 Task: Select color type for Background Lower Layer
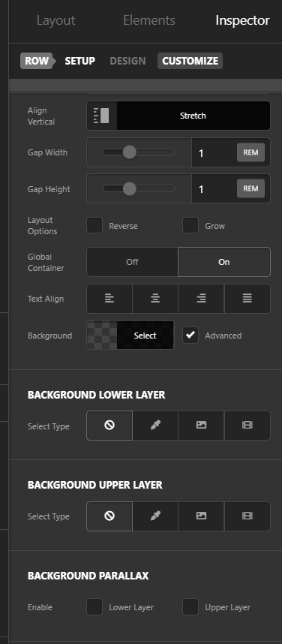click(155, 426)
